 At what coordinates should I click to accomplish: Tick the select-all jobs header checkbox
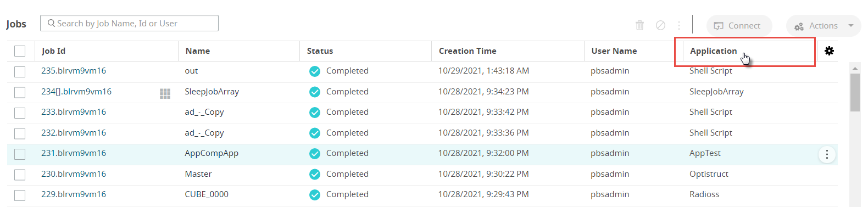coord(20,51)
